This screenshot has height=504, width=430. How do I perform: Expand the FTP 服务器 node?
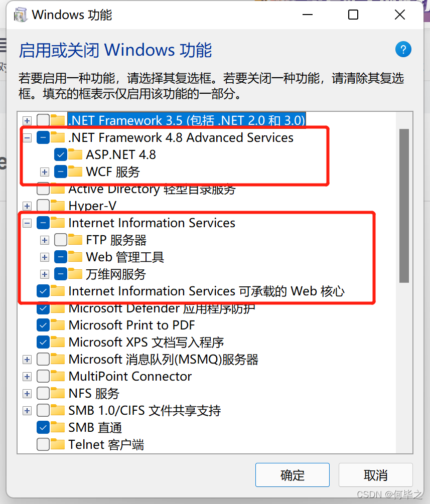[44, 240]
